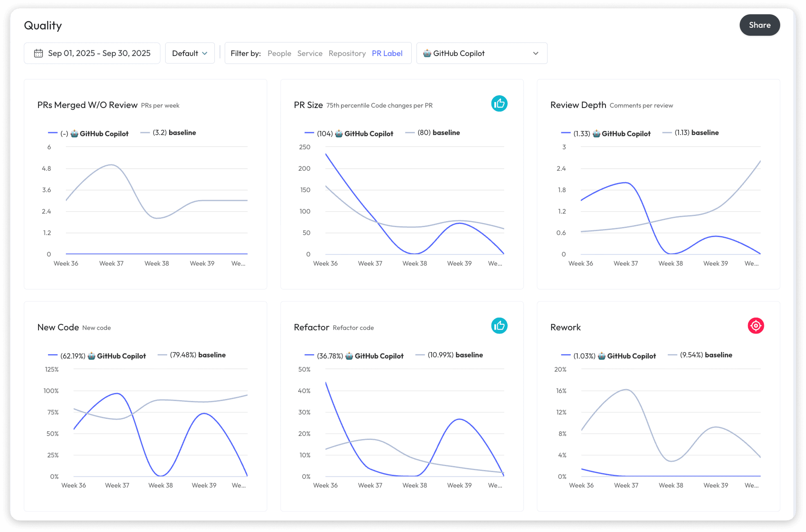Click the Copilot icon in Review Depth legend
Image resolution: width=806 pixels, height=532 pixels.
(596, 133)
